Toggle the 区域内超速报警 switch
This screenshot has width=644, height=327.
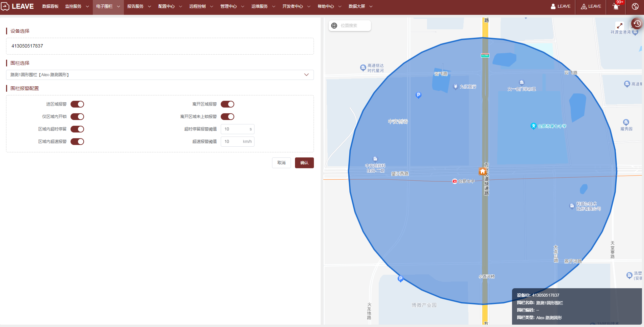click(x=77, y=142)
